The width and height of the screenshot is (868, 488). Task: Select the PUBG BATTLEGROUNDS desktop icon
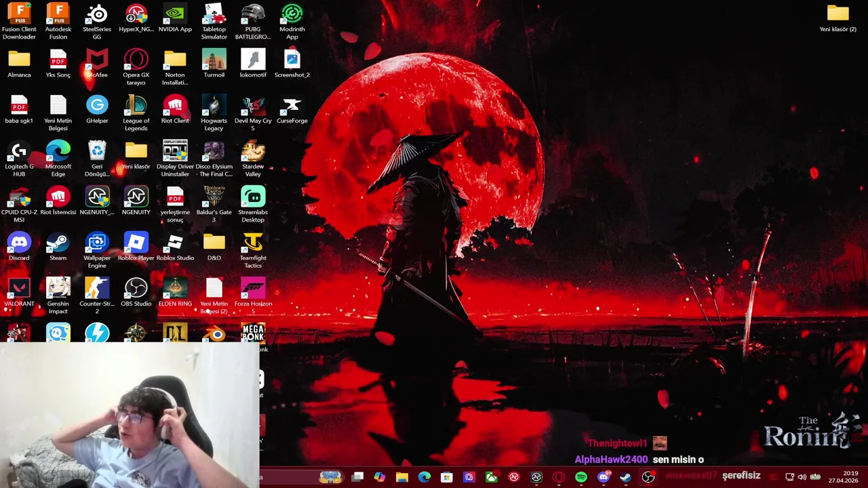click(x=253, y=21)
